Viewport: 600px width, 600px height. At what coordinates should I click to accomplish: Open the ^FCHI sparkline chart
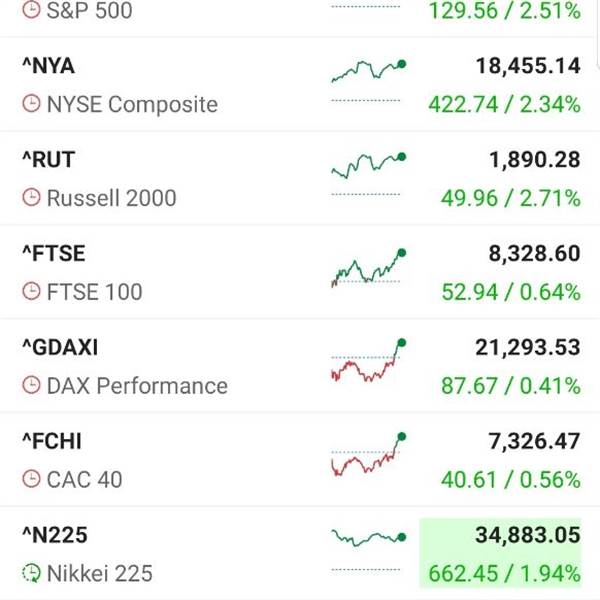[x=368, y=454]
